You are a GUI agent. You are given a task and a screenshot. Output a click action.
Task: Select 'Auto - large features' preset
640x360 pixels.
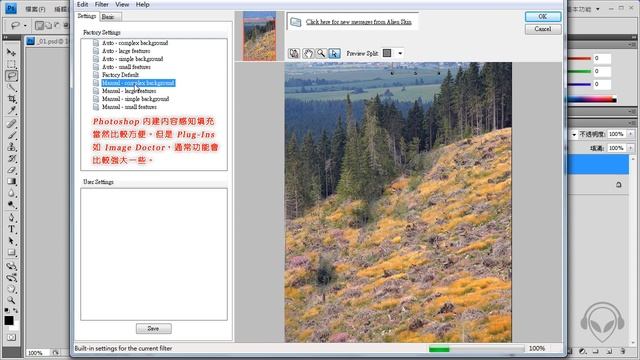tap(126, 51)
